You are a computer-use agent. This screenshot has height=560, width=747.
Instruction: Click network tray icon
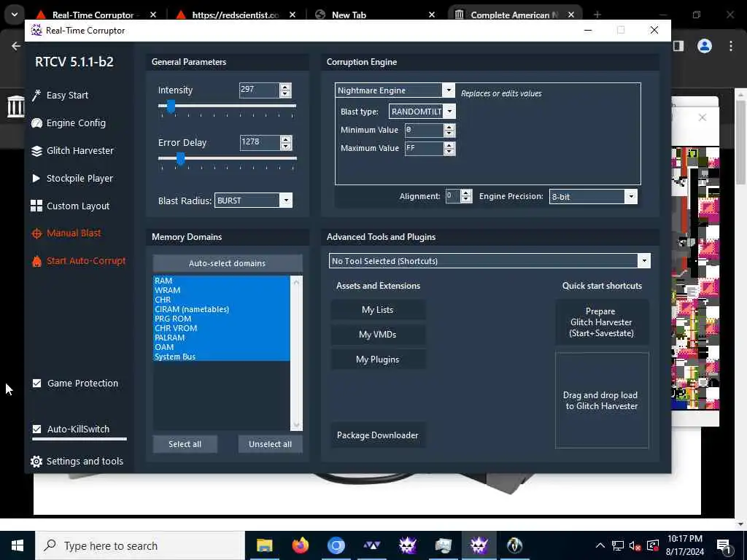point(617,546)
